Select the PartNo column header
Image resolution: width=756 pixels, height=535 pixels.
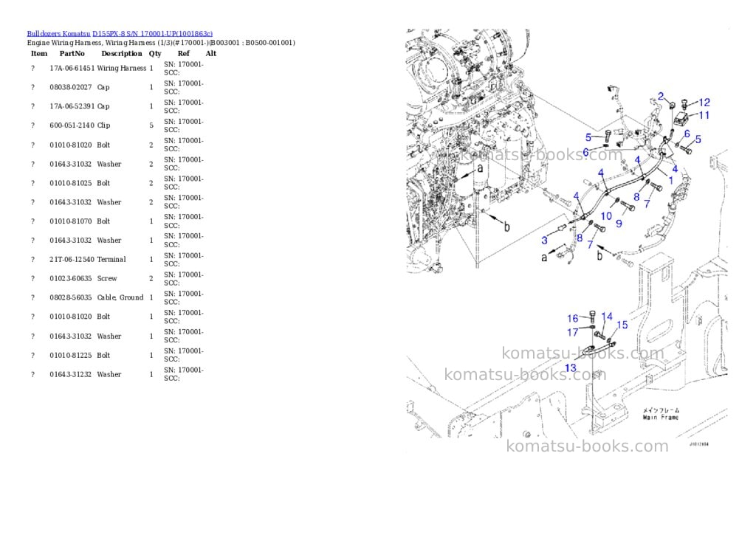point(72,53)
